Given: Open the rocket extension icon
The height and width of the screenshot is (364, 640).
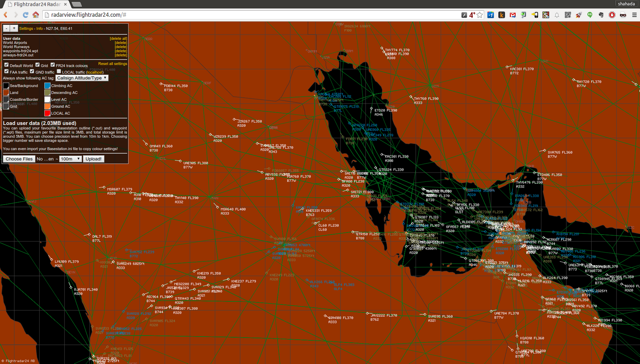Looking at the screenshot, I should tap(579, 15).
